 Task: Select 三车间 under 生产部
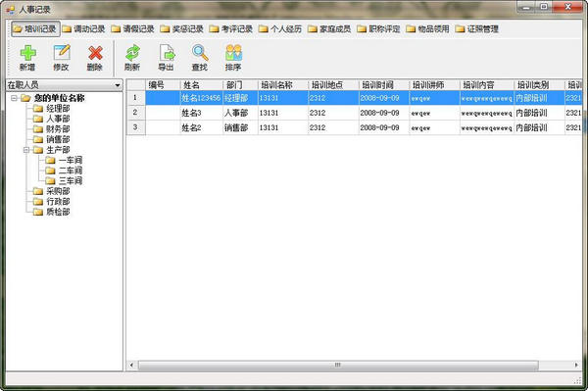71,180
